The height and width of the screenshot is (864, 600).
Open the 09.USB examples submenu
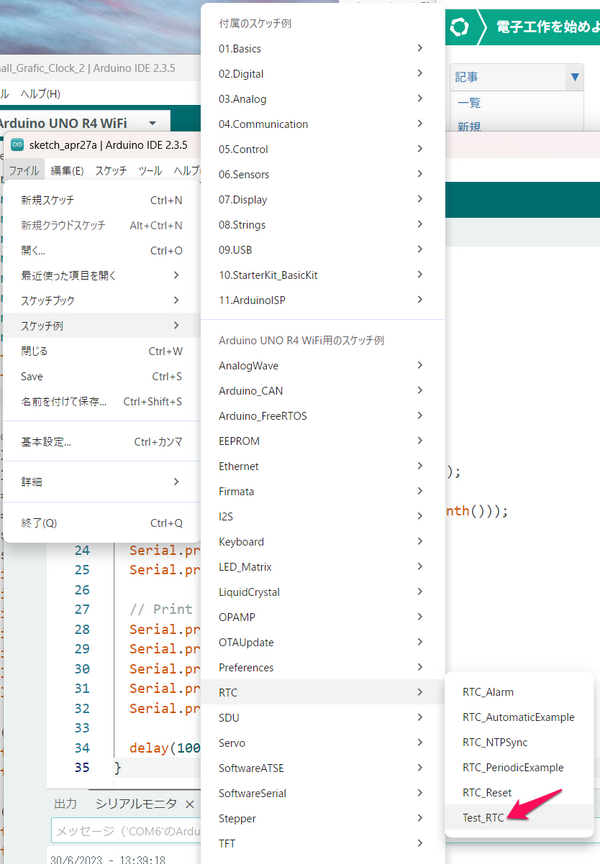click(322, 250)
